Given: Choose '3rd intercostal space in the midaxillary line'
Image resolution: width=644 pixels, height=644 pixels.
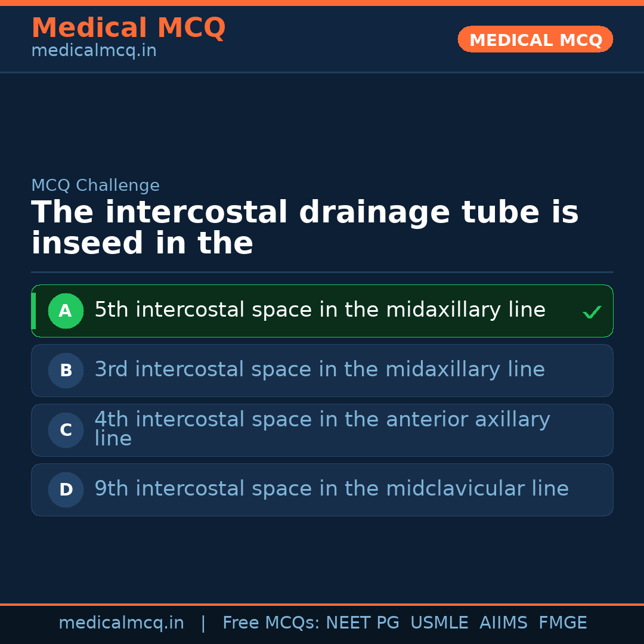Looking at the screenshot, I should [320, 370].
